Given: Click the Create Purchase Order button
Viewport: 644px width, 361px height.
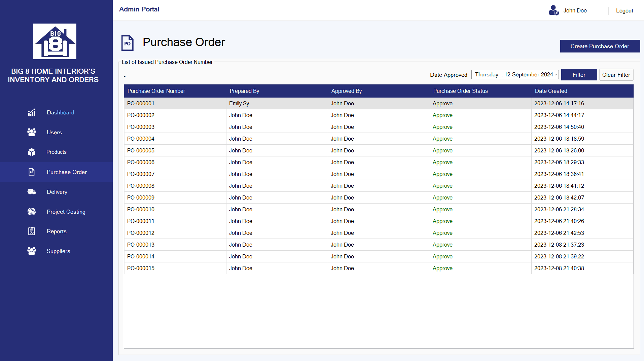Looking at the screenshot, I should tap(600, 46).
